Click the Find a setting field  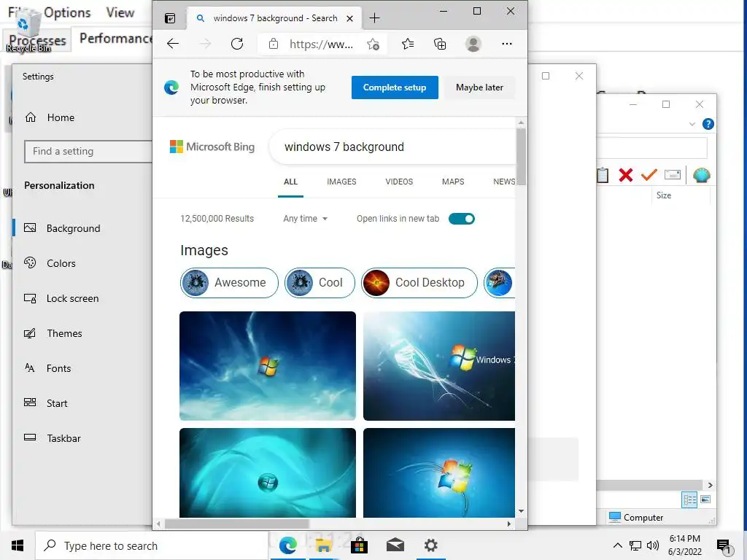click(88, 152)
